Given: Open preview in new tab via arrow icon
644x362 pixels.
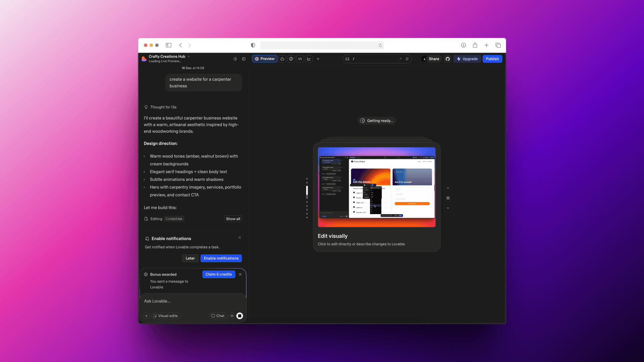Looking at the screenshot, I should [400, 59].
